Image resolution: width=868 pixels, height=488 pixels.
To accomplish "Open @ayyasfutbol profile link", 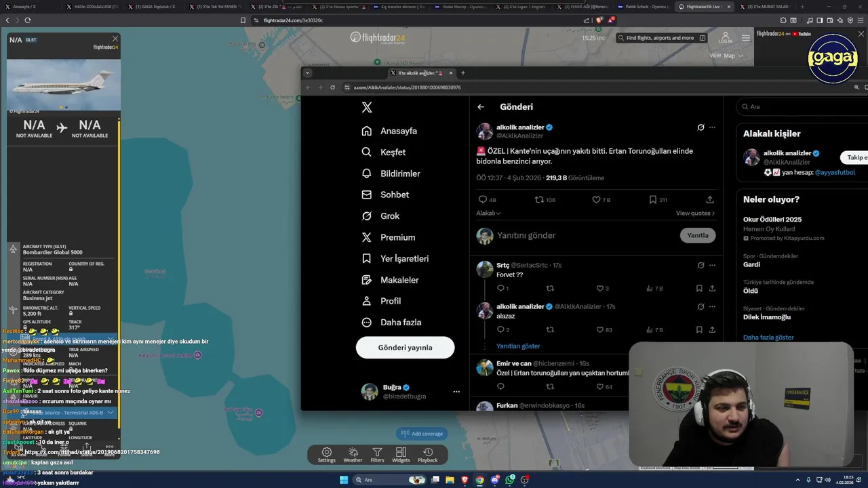I will coord(835,172).
